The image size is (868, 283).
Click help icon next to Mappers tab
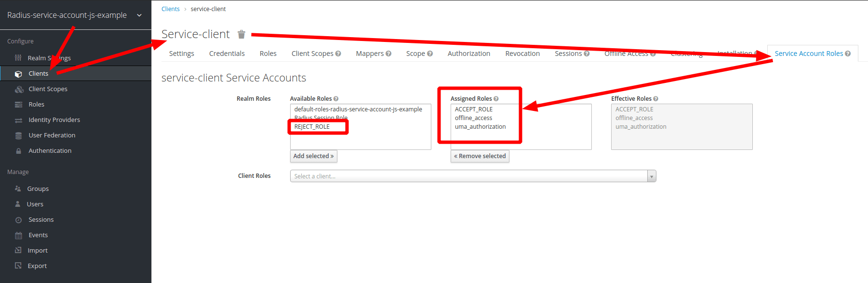(x=388, y=54)
